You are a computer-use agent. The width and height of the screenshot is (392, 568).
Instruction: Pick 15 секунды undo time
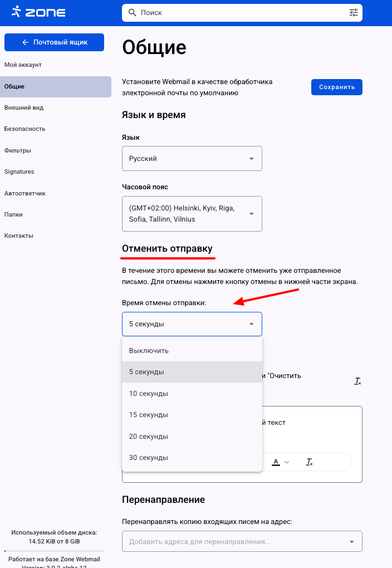[x=149, y=415]
